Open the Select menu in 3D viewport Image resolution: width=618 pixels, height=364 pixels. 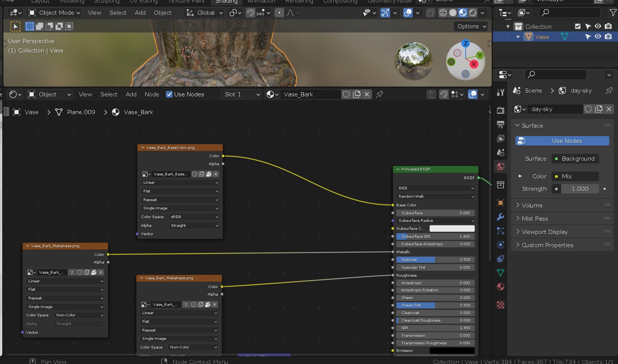point(118,13)
